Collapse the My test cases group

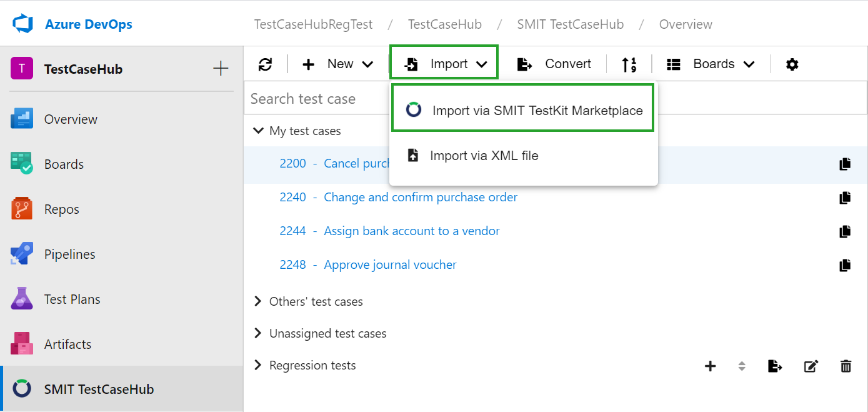click(258, 131)
